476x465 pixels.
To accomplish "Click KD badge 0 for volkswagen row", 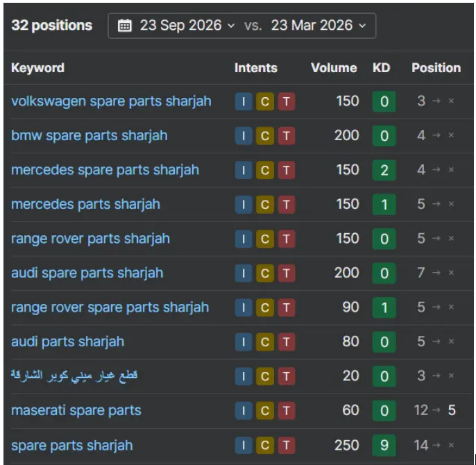I will (x=384, y=101).
